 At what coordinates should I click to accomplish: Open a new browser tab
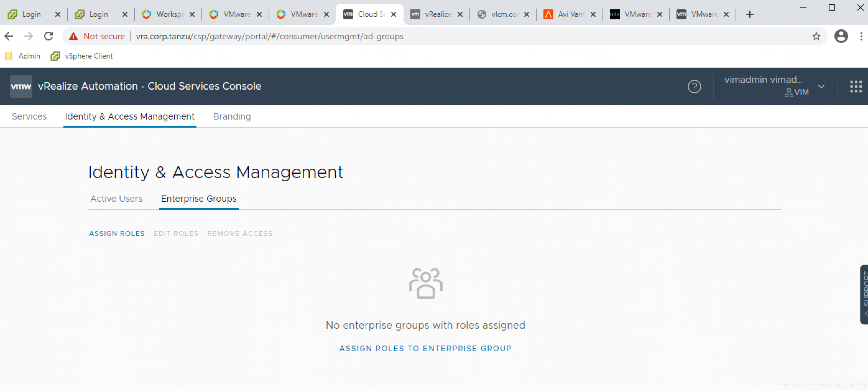(x=749, y=14)
